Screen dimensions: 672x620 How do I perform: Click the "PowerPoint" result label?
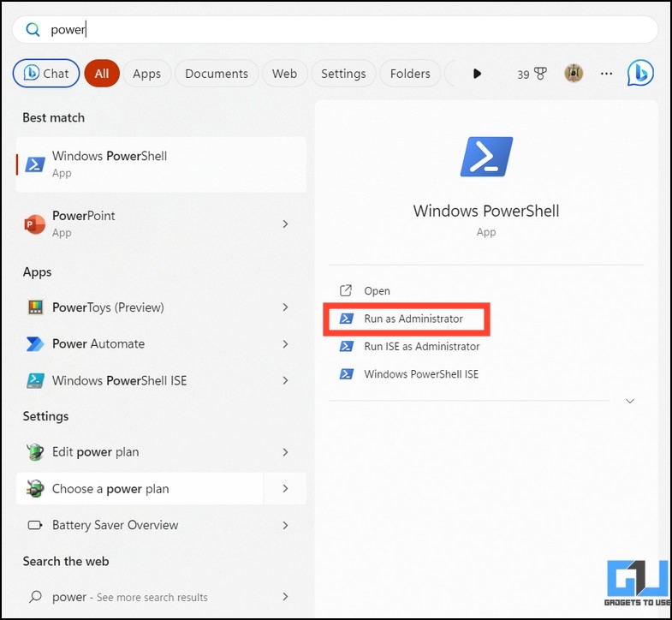pos(84,216)
